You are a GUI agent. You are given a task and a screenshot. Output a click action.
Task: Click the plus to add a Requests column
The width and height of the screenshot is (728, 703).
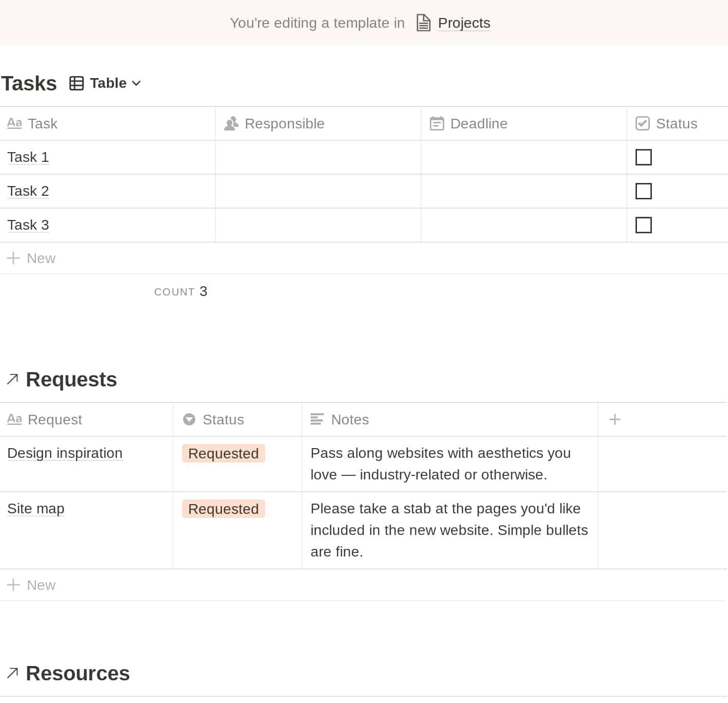pyautogui.click(x=614, y=419)
